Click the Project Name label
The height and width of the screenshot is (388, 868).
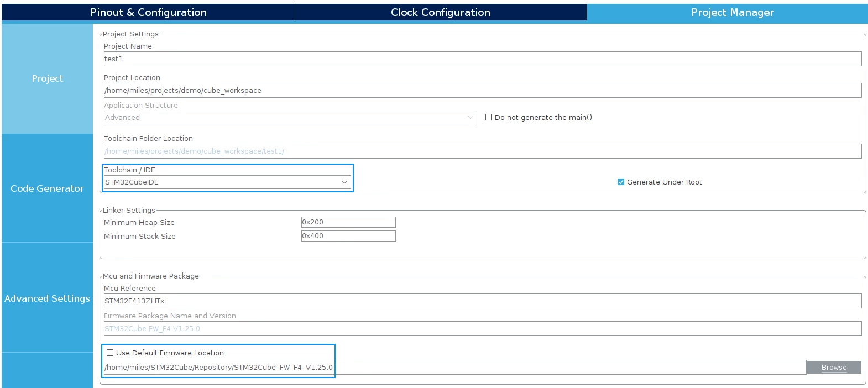click(x=128, y=46)
